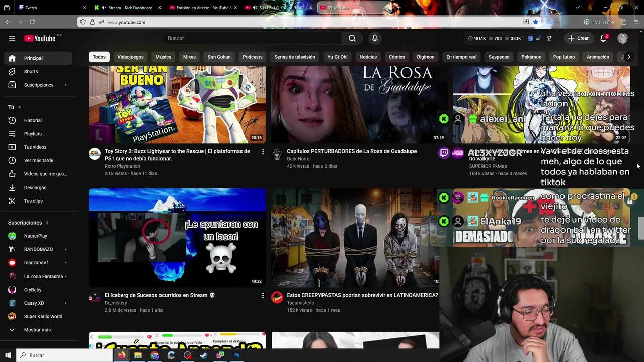Expand Mostrar más in subscriptions
This screenshot has width=644, height=362.
coord(38,330)
